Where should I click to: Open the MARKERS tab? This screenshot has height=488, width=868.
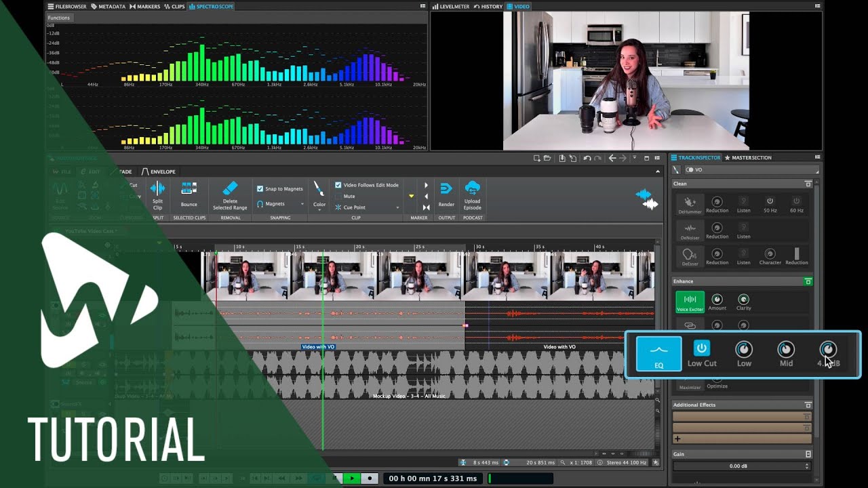(144, 6)
